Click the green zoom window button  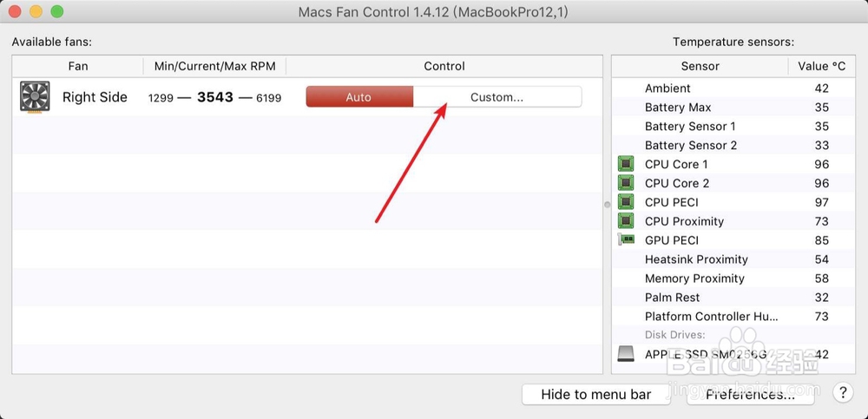coord(56,11)
